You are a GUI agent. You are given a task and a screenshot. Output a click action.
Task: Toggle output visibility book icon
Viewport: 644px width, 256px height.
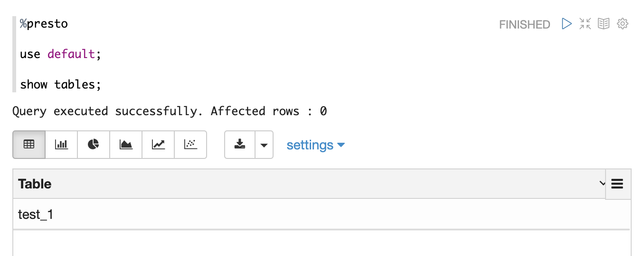(604, 24)
